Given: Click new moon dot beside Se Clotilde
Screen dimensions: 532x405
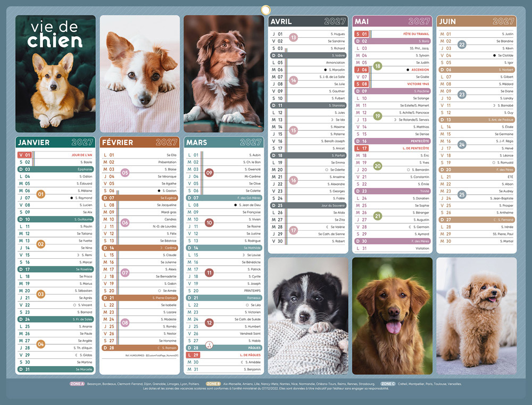Looking at the screenshot, I should [x=495, y=55].
